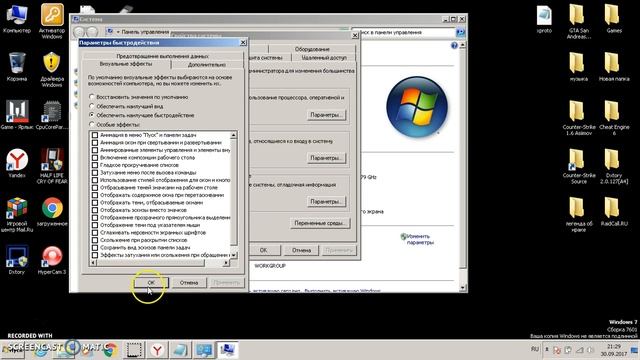Click Переменные среды button
This screenshot has width=640, height=360.
(x=320, y=223)
